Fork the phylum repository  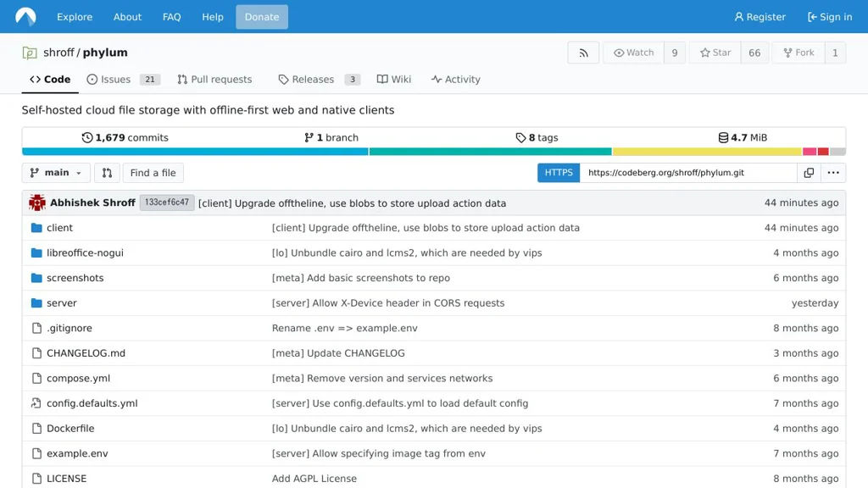[x=798, y=53]
